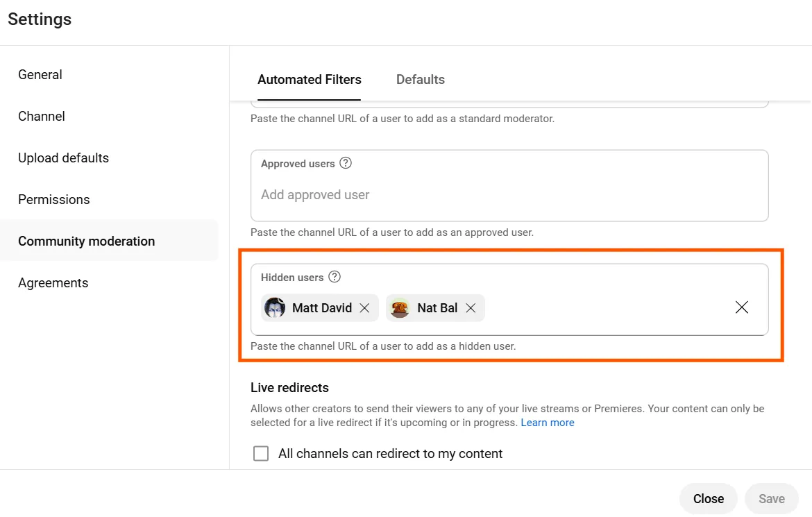Remove Matt David from hidden users
The height and width of the screenshot is (517, 812).
coord(364,307)
